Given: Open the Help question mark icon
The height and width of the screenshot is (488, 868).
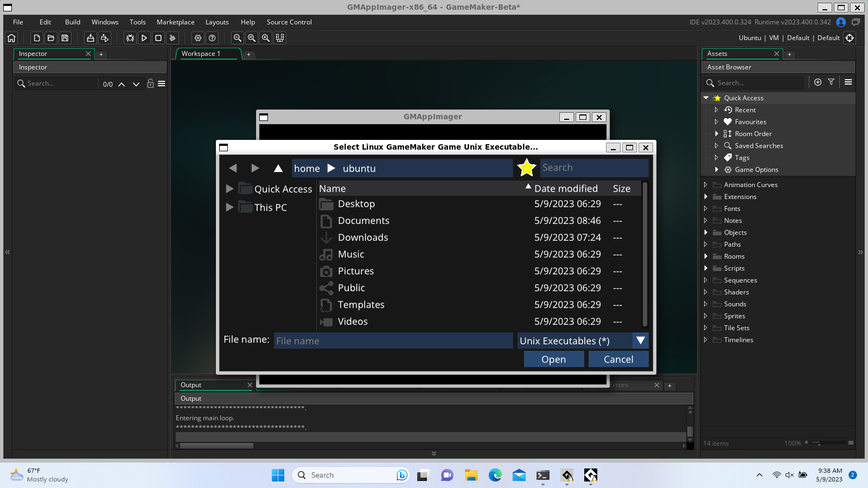Looking at the screenshot, I should click(212, 38).
